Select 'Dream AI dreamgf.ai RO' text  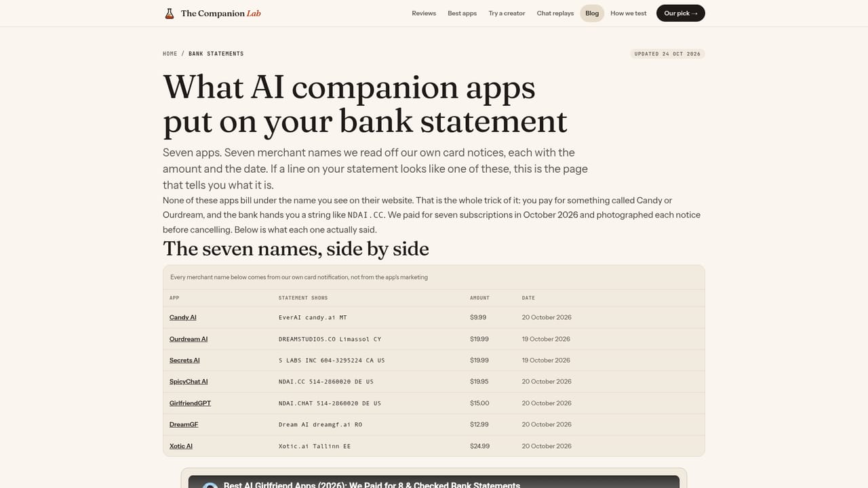coord(321,424)
